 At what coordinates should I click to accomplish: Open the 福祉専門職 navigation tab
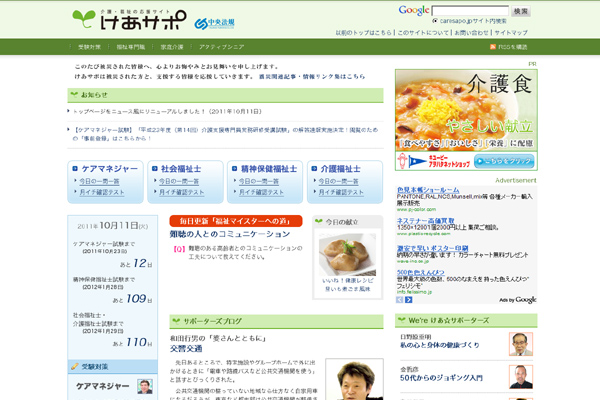[130, 47]
